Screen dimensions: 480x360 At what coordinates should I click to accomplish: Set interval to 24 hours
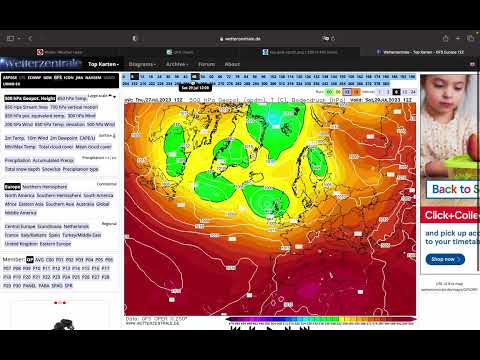coord(413,92)
